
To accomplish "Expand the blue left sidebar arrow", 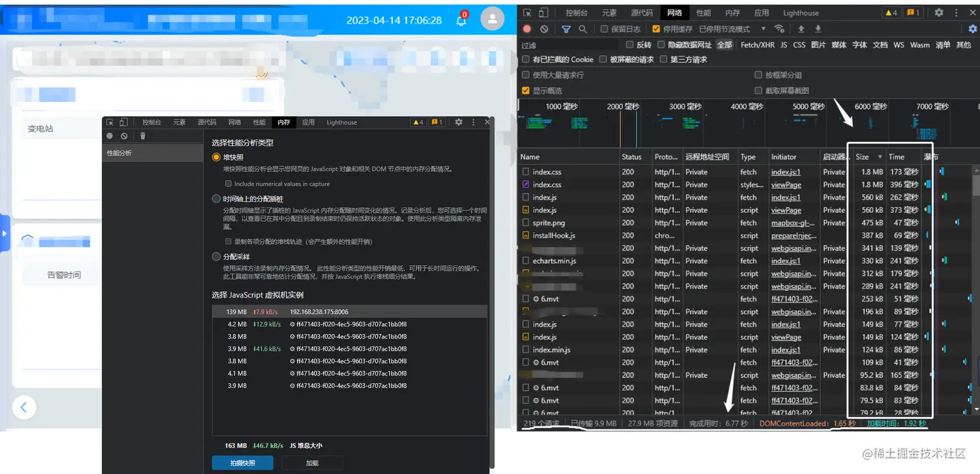I will click(x=4, y=233).
